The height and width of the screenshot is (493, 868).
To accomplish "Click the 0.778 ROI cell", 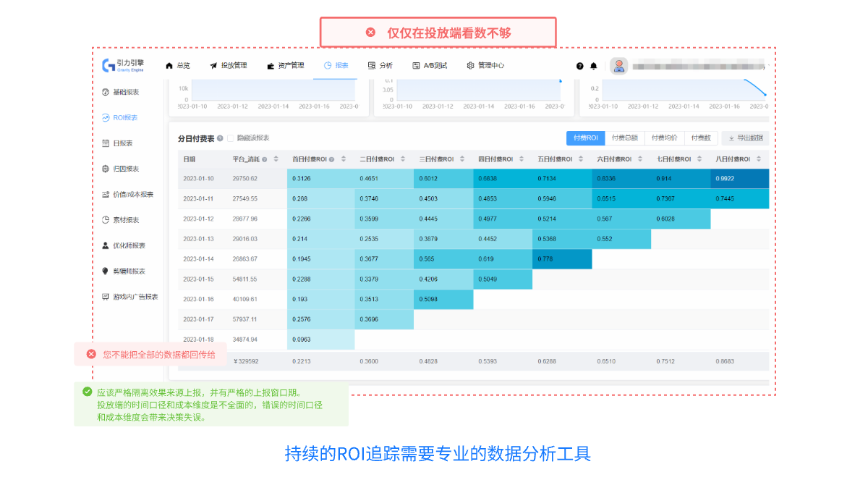I will click(562, 258).
